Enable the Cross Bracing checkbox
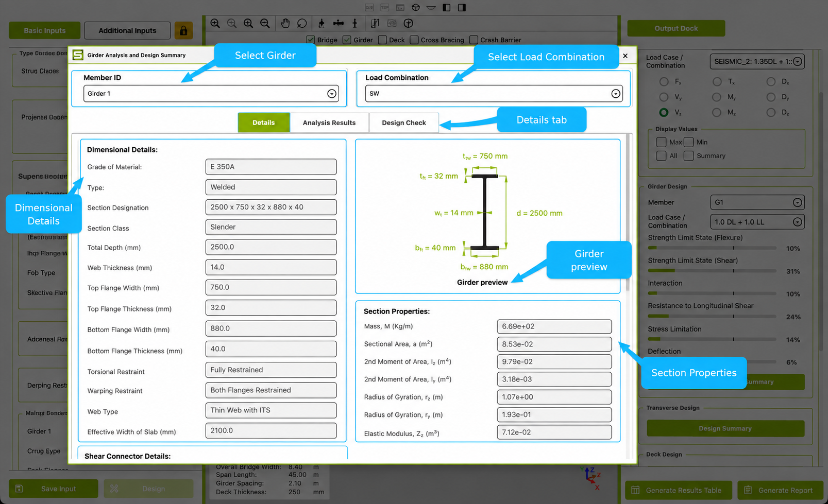The height and width of the screenshot is (504, 828). coord(414,40)
